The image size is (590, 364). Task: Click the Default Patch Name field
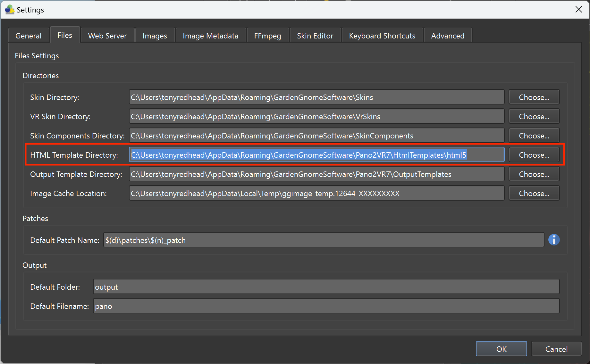coord(324,240)
